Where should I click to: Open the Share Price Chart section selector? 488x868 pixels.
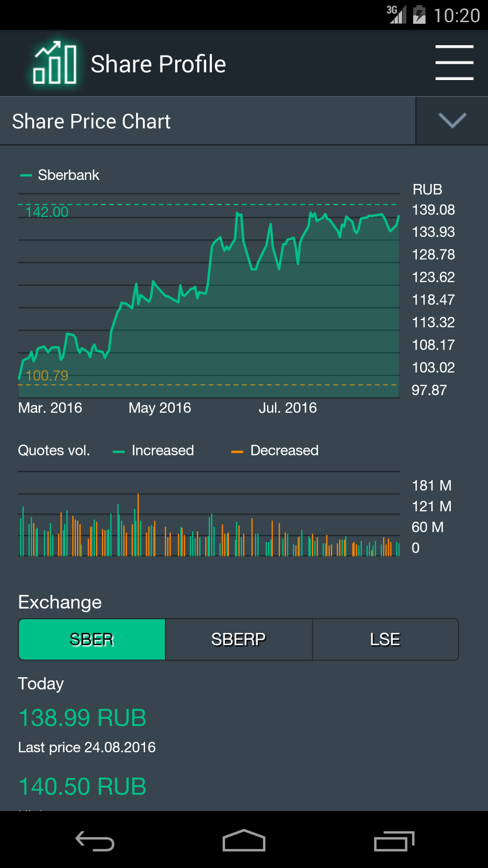[207, 121]
